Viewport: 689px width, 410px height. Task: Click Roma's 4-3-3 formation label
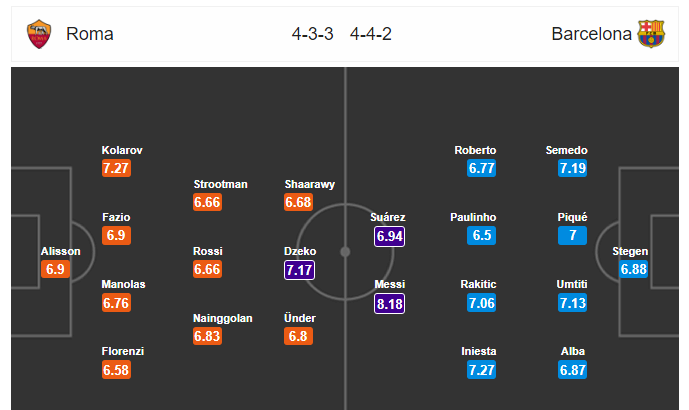click(313, 34)
